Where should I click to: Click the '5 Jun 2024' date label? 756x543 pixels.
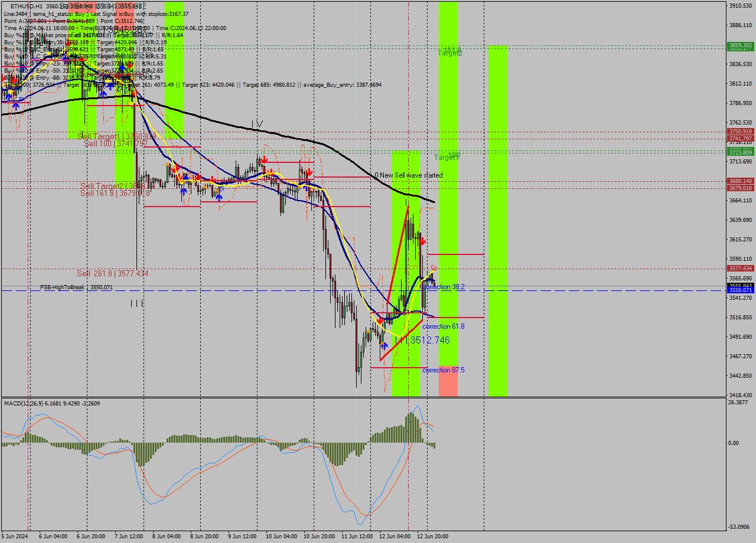tap(15, 537)
